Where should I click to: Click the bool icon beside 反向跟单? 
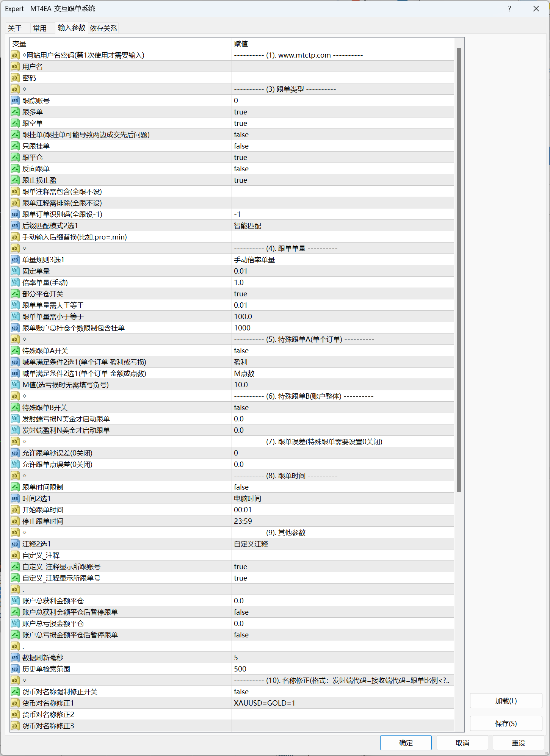click(15, 169)
